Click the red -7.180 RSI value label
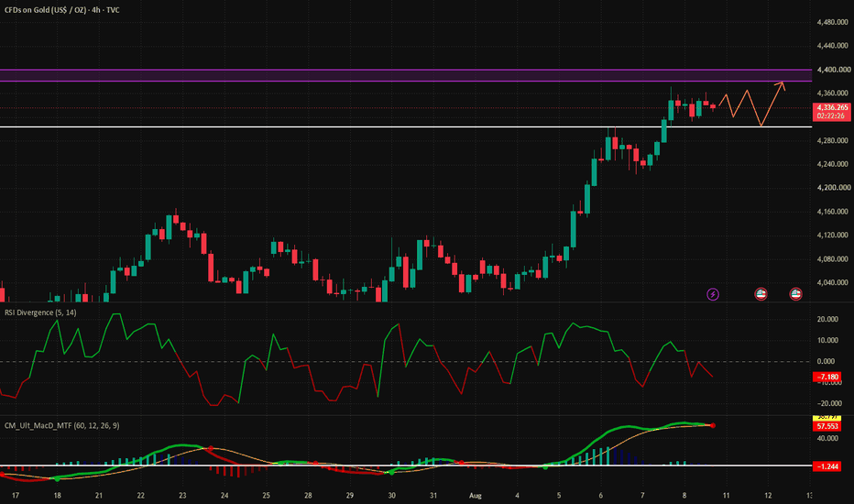854x504 pixels. tap(827, 377)
